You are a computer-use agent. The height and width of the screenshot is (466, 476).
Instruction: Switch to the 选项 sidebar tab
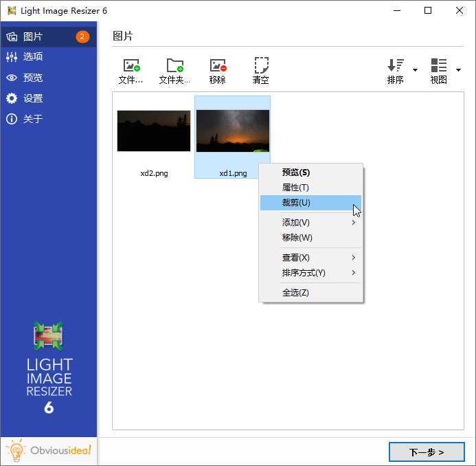coord(33,57)
